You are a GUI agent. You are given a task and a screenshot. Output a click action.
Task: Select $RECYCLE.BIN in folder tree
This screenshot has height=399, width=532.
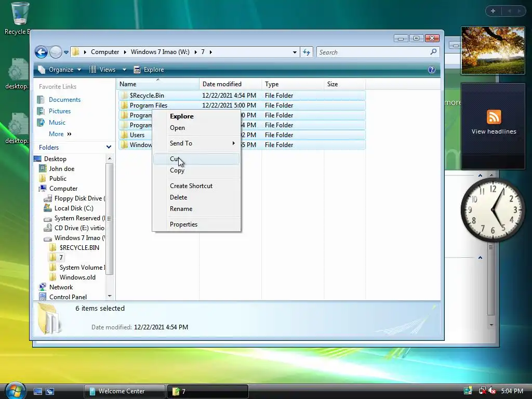pyautogui.click(x=79, y=248)
